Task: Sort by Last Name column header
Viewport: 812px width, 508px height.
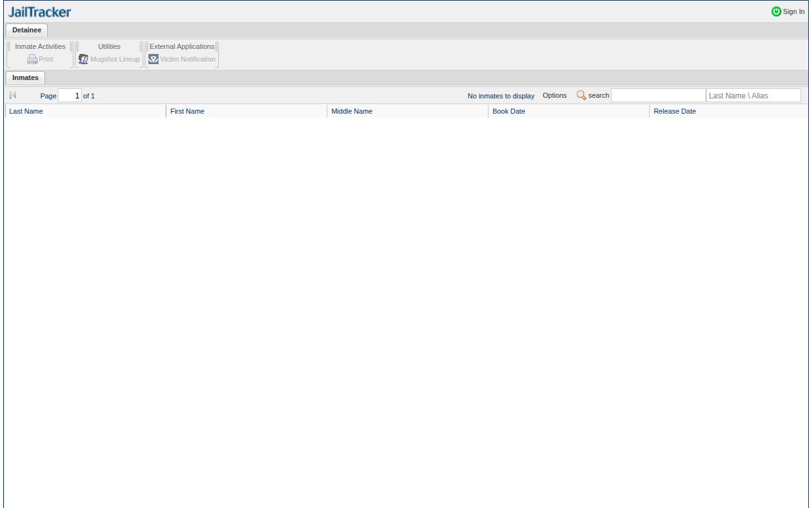Action: 86,111
